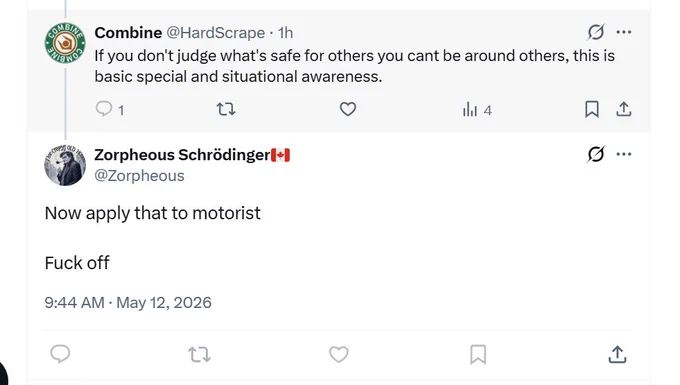The width and height of the screenshot is (680, 385).
Task: Share Zorpheous's tweet
Action: coord(617,354)
